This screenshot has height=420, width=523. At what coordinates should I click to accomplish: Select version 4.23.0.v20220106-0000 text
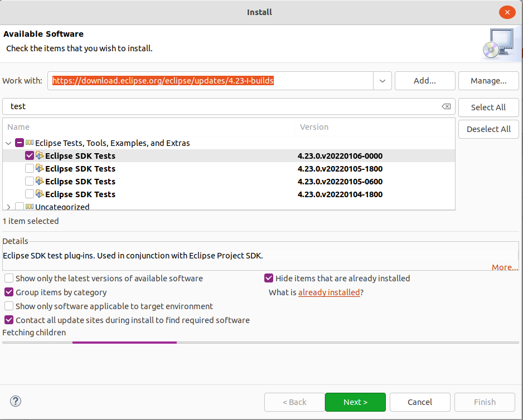pos(340,155)
